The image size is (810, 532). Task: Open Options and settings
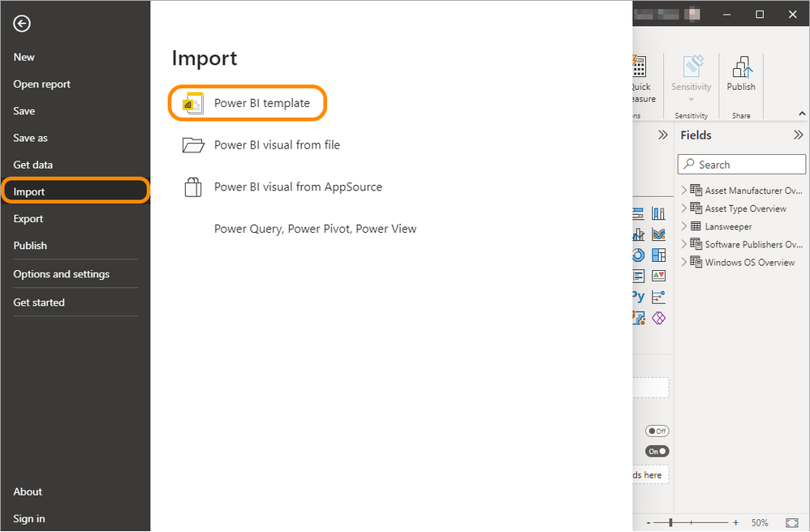point(62,274)
